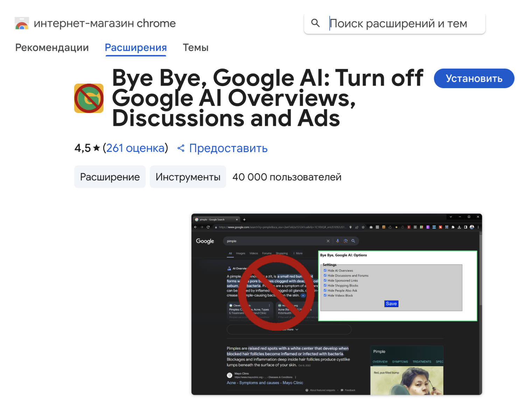This screenshot has width=532, height=420.
Task: Click the Bye Bye Google AI extension icon
Action: point(89,98)
